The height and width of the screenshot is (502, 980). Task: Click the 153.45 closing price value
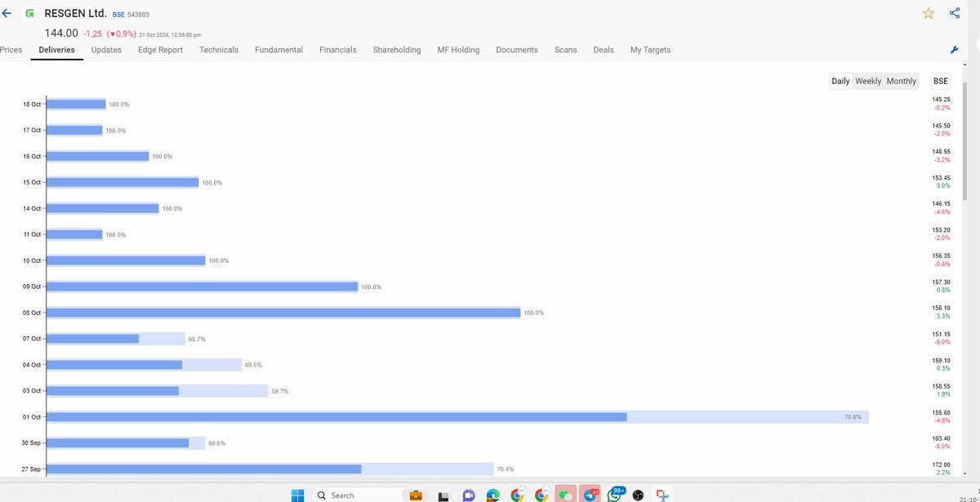click(941, 178)
